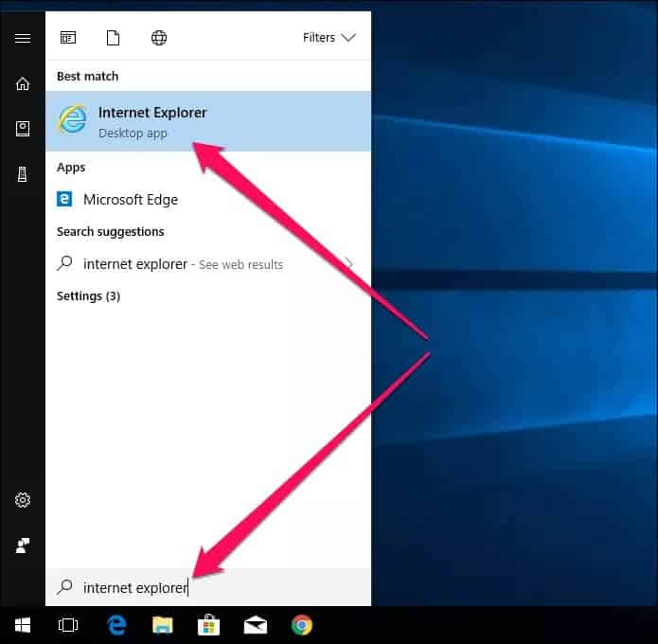
Task: Click the 'Apps' section heading
Action: [71, 168]
